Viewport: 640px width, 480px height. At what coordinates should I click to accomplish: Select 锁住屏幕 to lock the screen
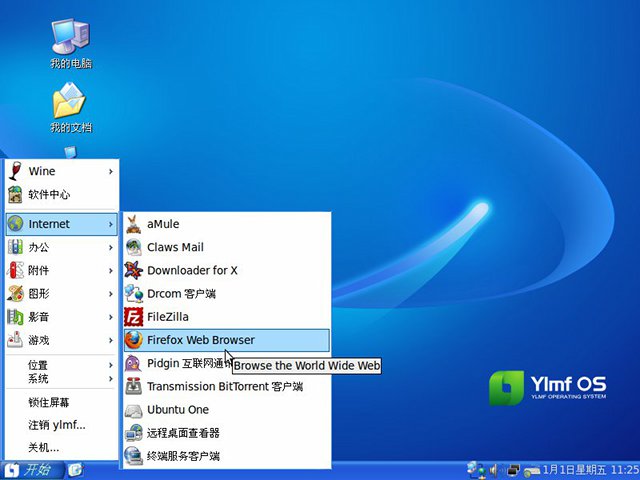(62, 402)
